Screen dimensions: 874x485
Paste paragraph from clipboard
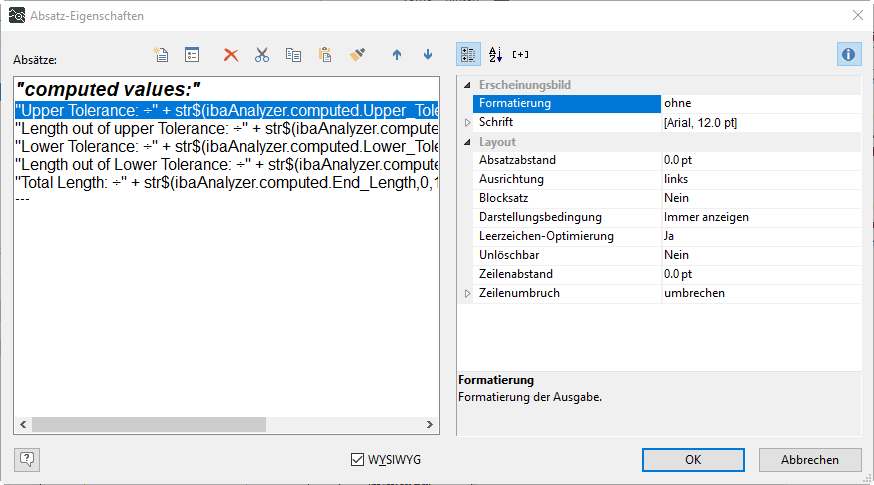pyautogui.click(x=324, y=55)
